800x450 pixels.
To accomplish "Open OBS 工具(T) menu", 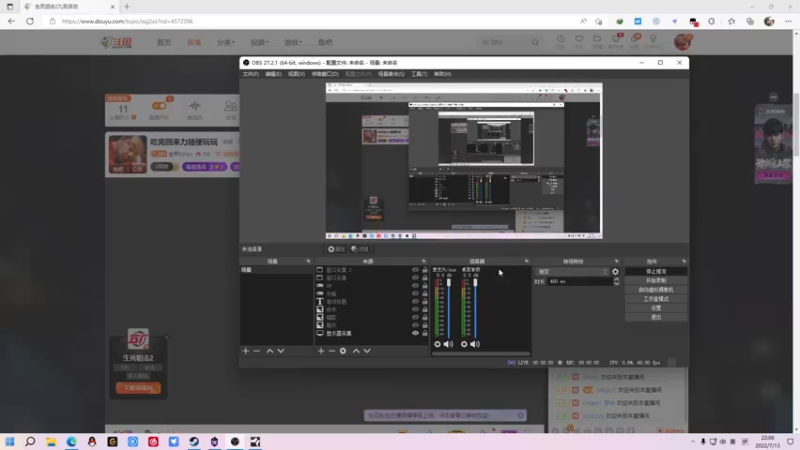I will [x=419, y=74].
